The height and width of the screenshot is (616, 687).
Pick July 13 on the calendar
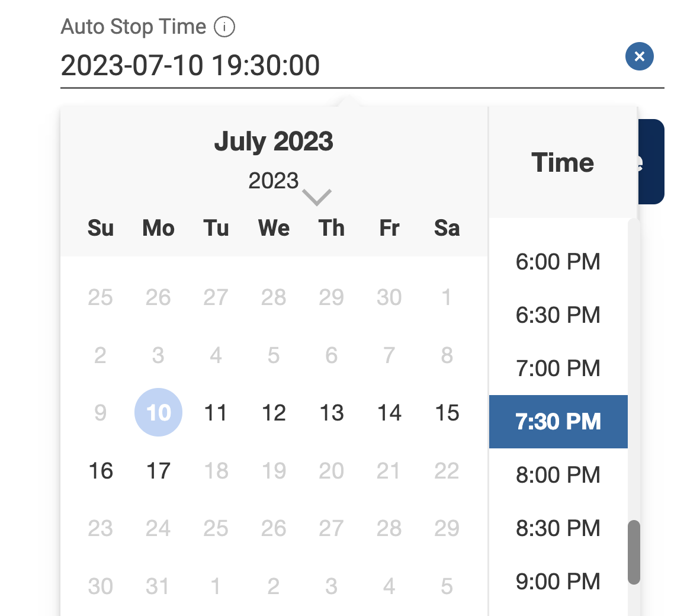332,413
